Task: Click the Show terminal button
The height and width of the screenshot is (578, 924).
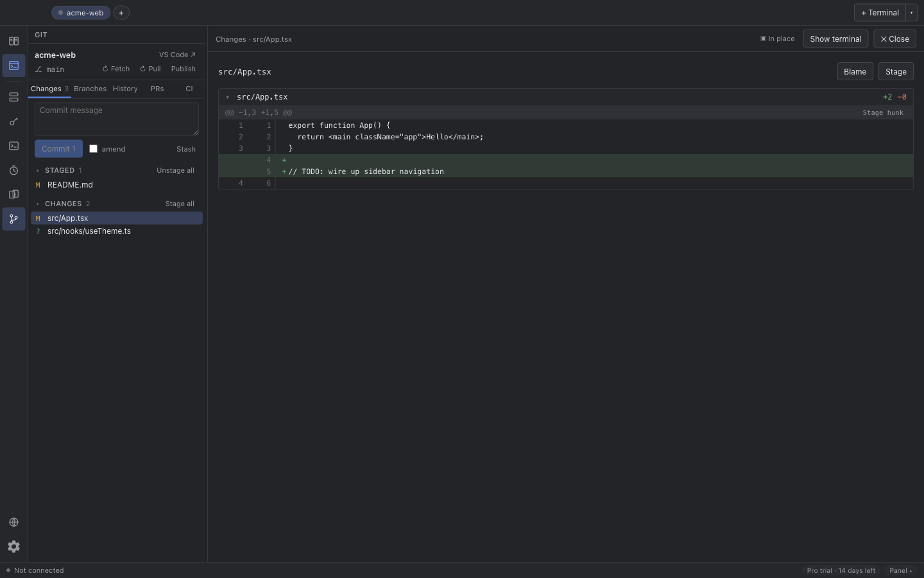Action: [x=835, y=39]
